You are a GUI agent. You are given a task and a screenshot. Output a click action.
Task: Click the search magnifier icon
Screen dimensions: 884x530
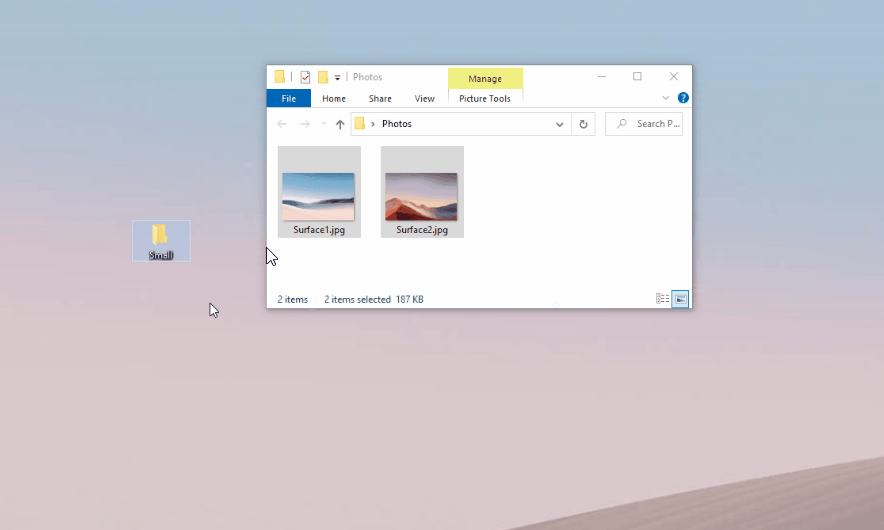point(622,123)
